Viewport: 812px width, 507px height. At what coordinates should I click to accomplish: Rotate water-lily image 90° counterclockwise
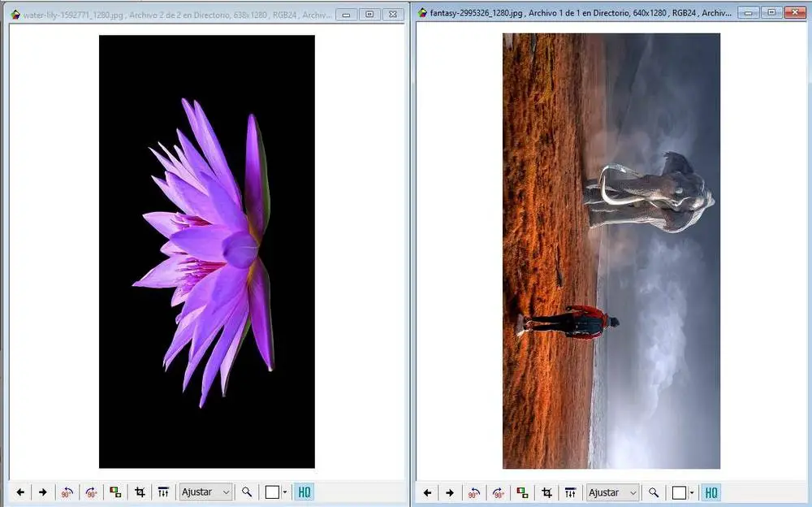[67, 492]
